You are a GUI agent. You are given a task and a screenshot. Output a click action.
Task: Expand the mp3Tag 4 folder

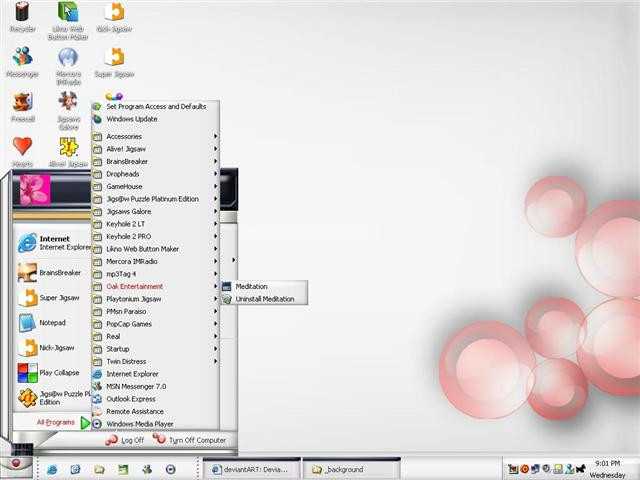pyautogui.click(x=156, y=274)
